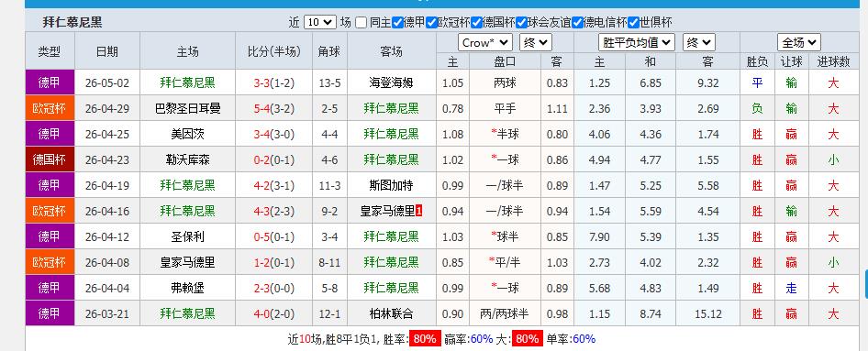This screenshot has height=351, width=868.
Task: Open the 全场 dropdown
Action: (799, 42)
